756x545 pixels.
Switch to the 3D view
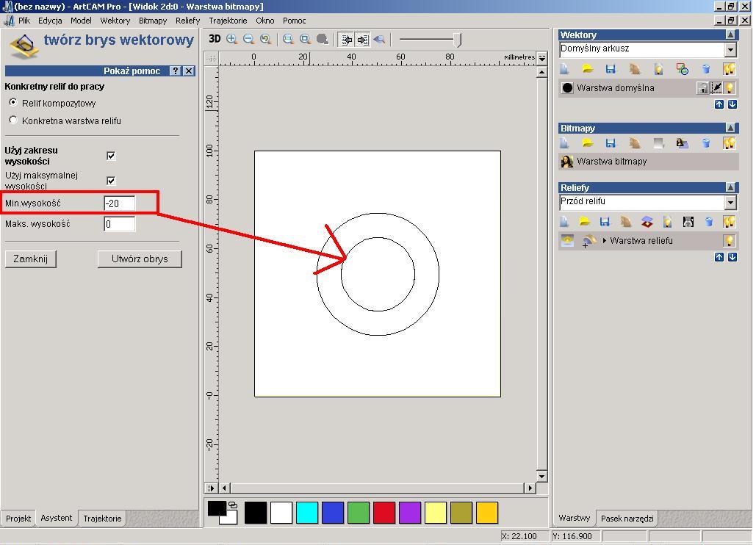215,39
